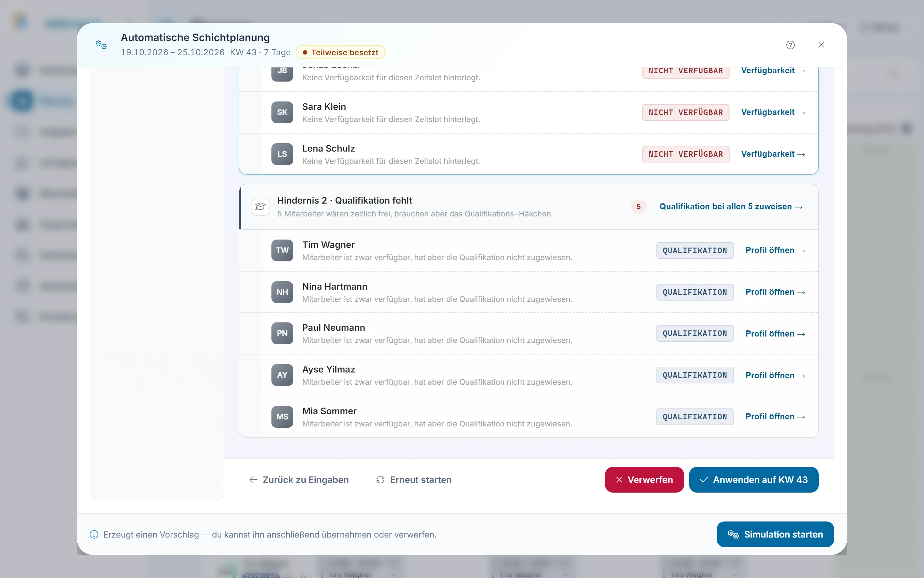
Task: Open Verfügbarkeit link for Lena Schulz
Action: click(x=773, y=154)
